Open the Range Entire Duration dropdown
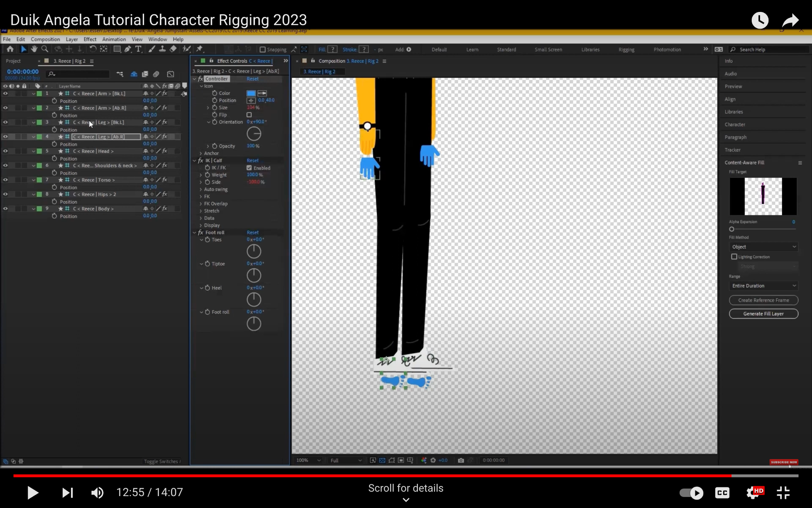 point(764,286)
